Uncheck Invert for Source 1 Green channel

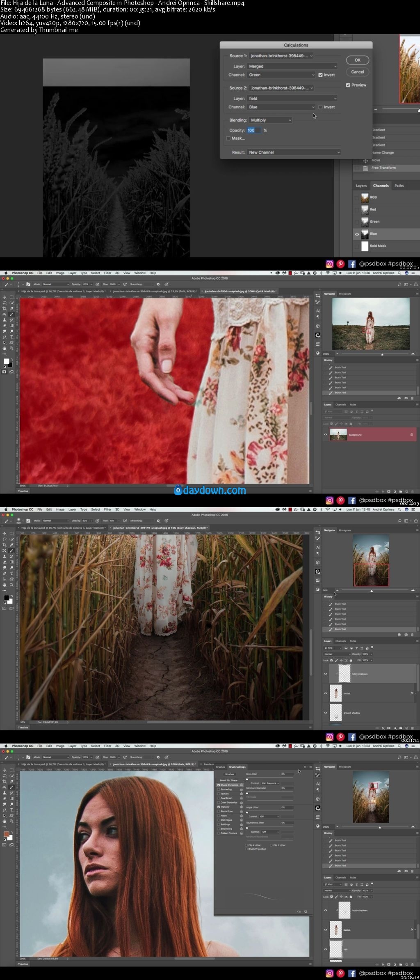320,75
